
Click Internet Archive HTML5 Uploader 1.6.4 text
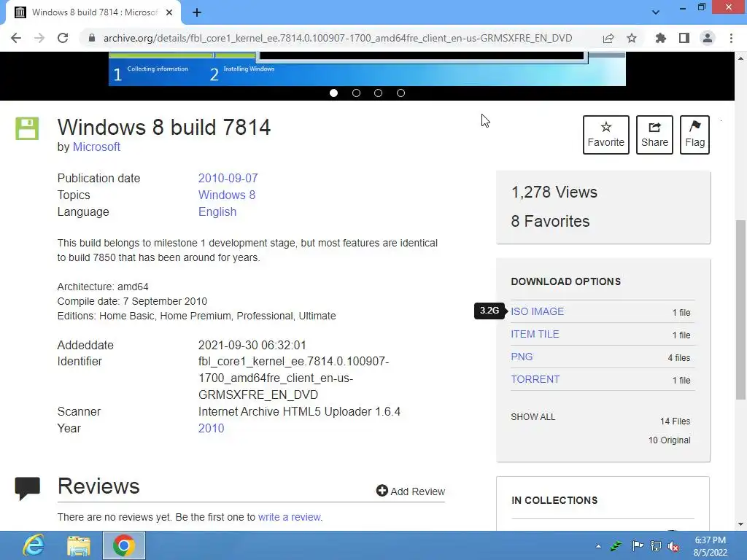(299, 411)
